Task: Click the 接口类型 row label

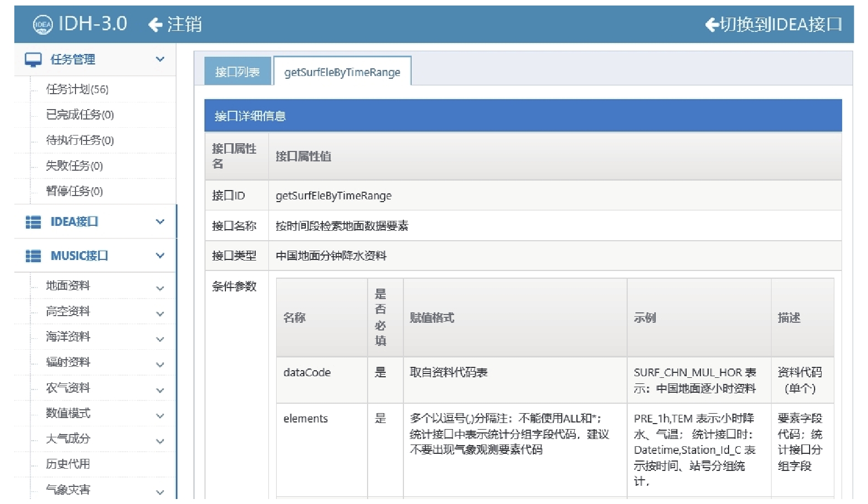Action: tap(234, 256)
